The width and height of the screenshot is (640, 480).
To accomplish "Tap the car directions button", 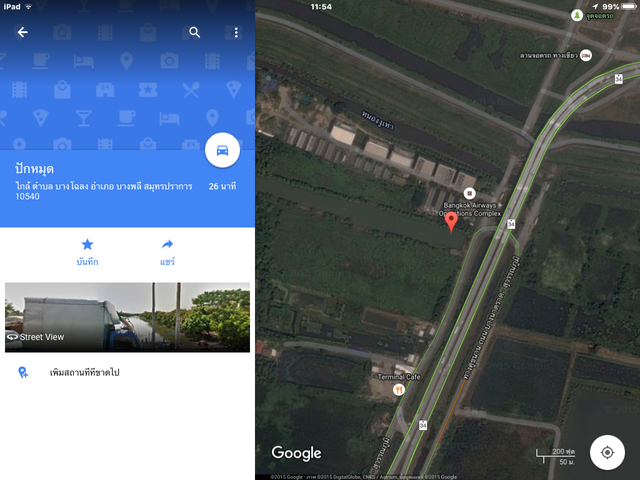I will tap(222, 150).
